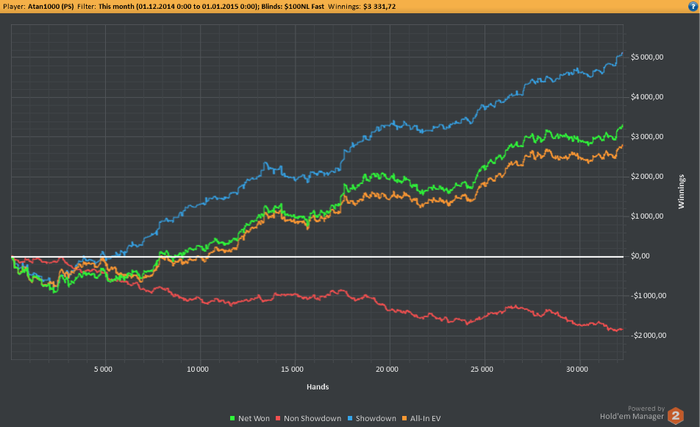The image size is (700, 427).
Task: Click the 15 000 hands axis label
Action: pyautogui.click(x=292, y=369)
